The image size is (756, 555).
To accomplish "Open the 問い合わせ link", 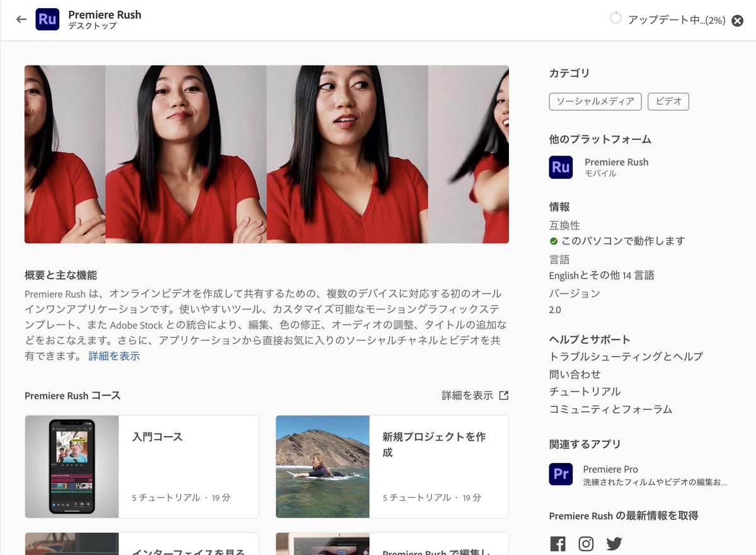I will (x=575, y=374).
